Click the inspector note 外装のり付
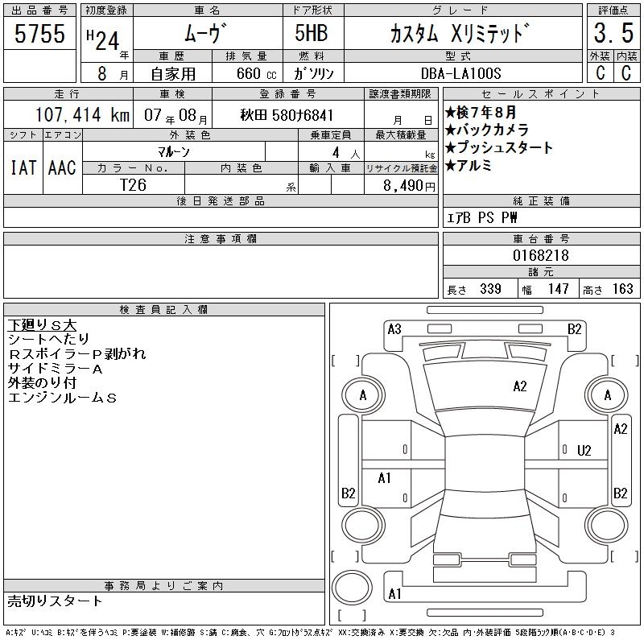Screen dimensions: 644x644 [x=43, y=383]
